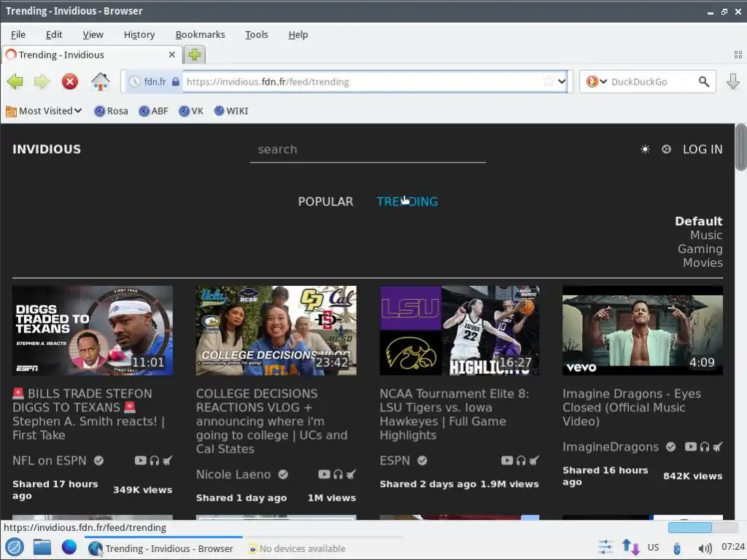Switch instance icon for NFL on ESPN video
Screen dimensions: 747x560
[x=167, y=461]
